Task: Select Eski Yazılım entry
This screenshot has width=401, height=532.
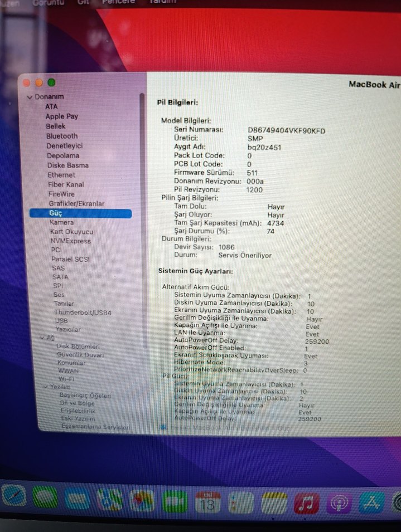Action: pyautogui.click(x=78, y=418)
